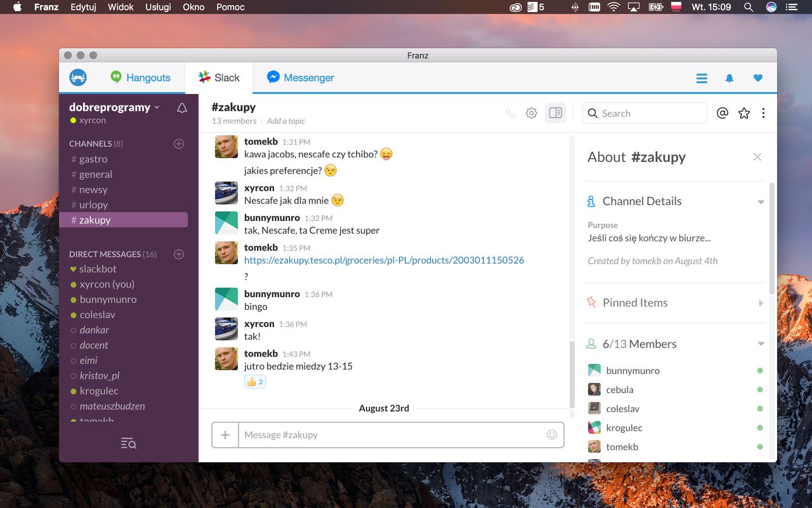Click the blue heart icon
The width and height of the screenshot is (812, 508).
(x=757, y=78)
